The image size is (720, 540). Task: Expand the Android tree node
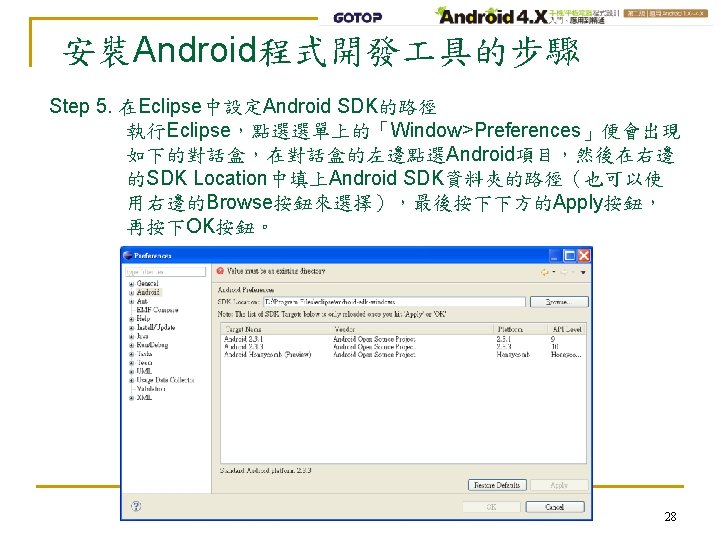click(131, 292)
